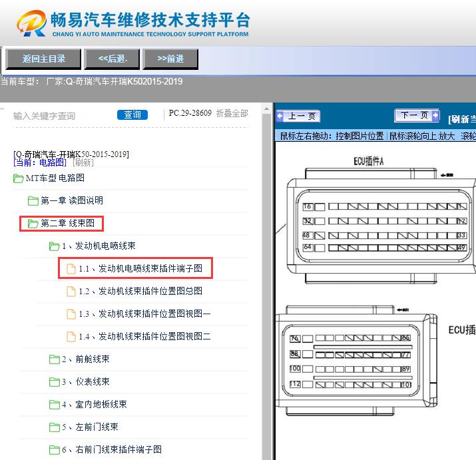
Task: Collapse the 第二章 线束图 folder icon
Action: (33, 224)
